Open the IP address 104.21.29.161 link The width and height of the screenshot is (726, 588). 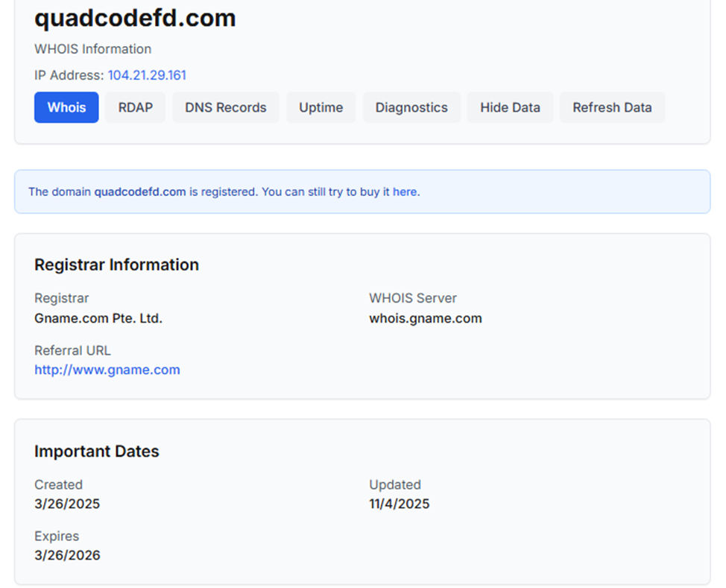pyautogui.click(x=147, y=75)
